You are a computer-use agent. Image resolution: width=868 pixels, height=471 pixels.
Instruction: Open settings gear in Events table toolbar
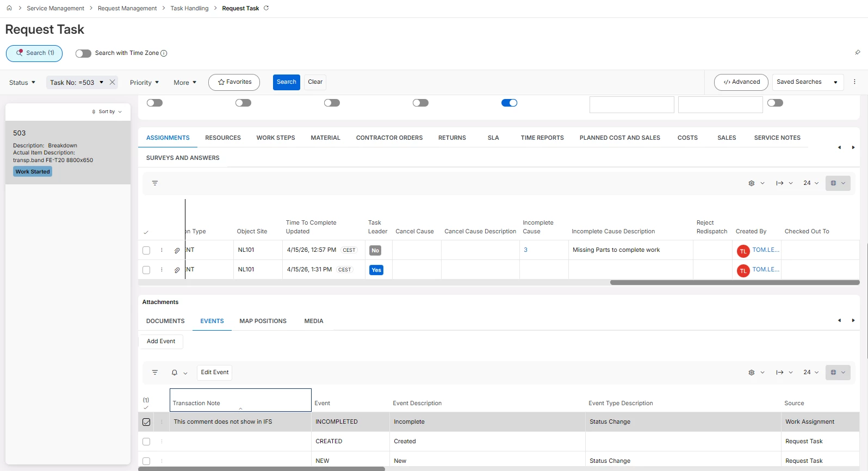click(x=752, y=373)
